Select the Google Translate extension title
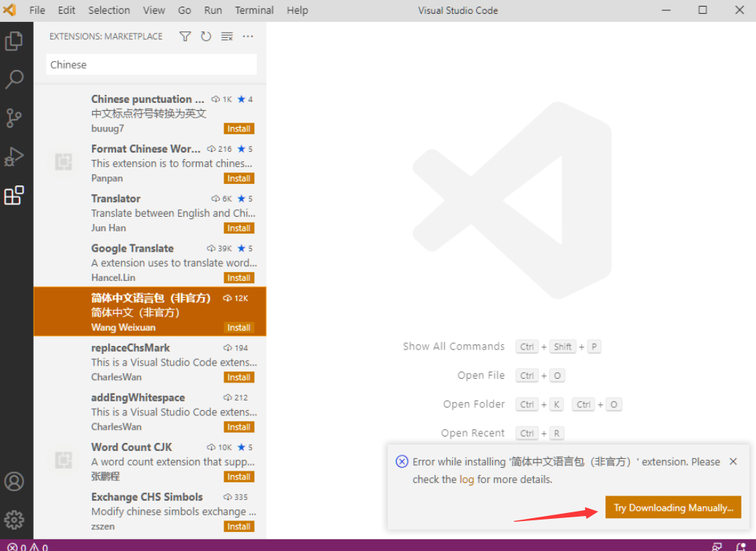The width and height of the screenshot is (756, 551). click(132, 248)
